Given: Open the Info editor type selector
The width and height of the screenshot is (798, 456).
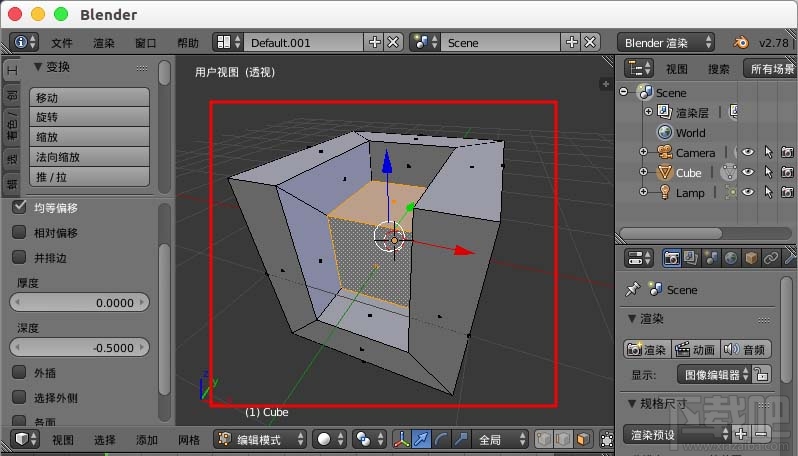Looking at the screenshot, I should pyautogui.click(x=24, y=42).
